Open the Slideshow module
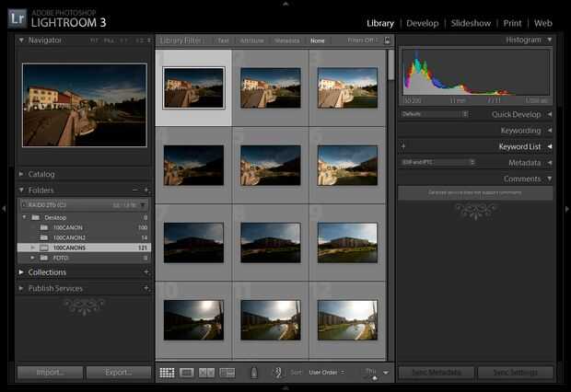The height and width of the screenshot is (392, 571). click(x=471, y=23)
